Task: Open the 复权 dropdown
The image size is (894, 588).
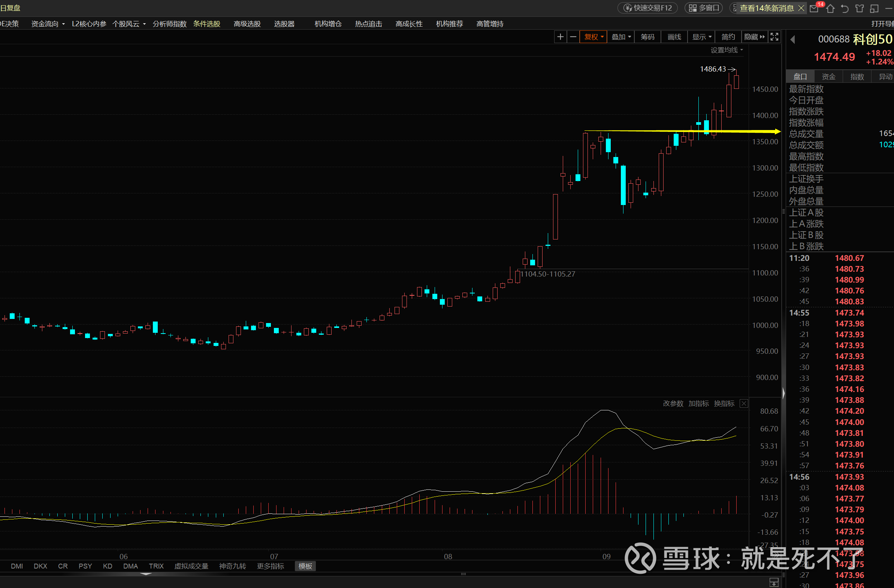Action: (593, 37)
